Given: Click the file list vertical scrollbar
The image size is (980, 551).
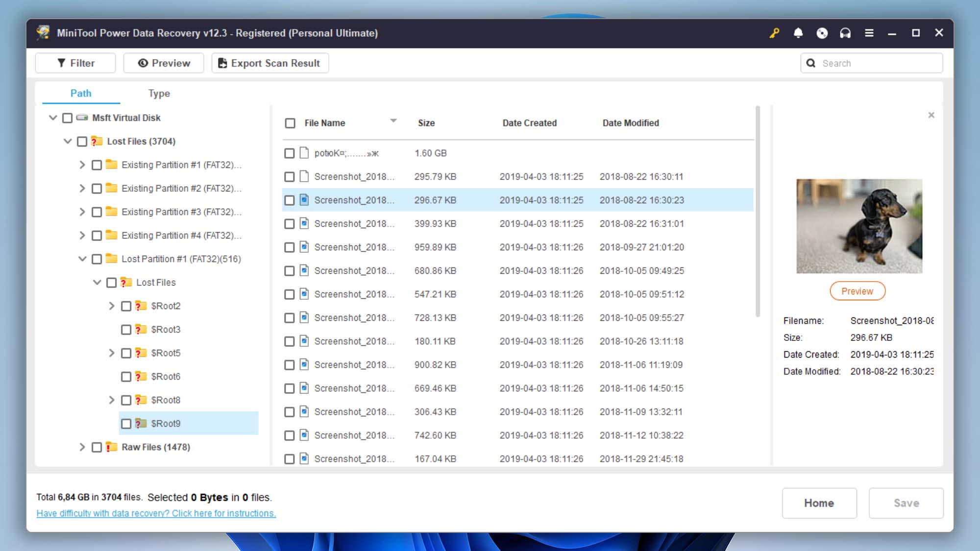Looking at the screenshot, I should coord(758,211).
